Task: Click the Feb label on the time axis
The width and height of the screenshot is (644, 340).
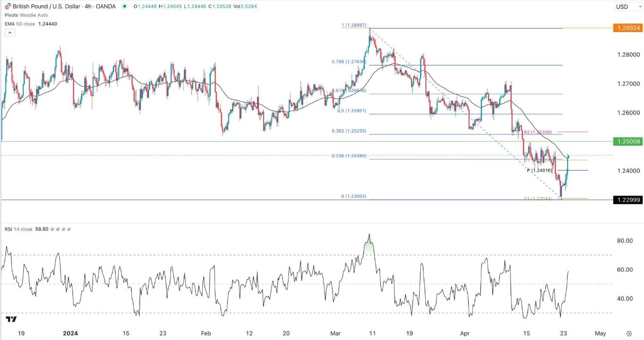Action: (x=206, y=333)
